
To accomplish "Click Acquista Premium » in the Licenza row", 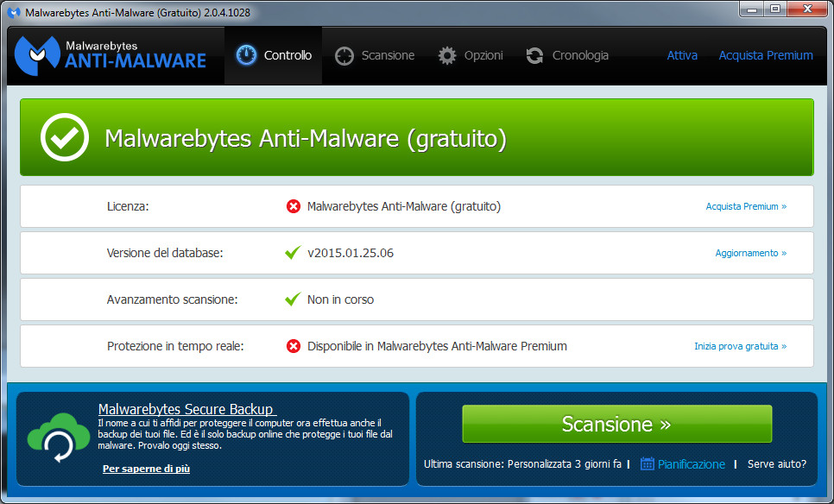I will pos(746,206).
